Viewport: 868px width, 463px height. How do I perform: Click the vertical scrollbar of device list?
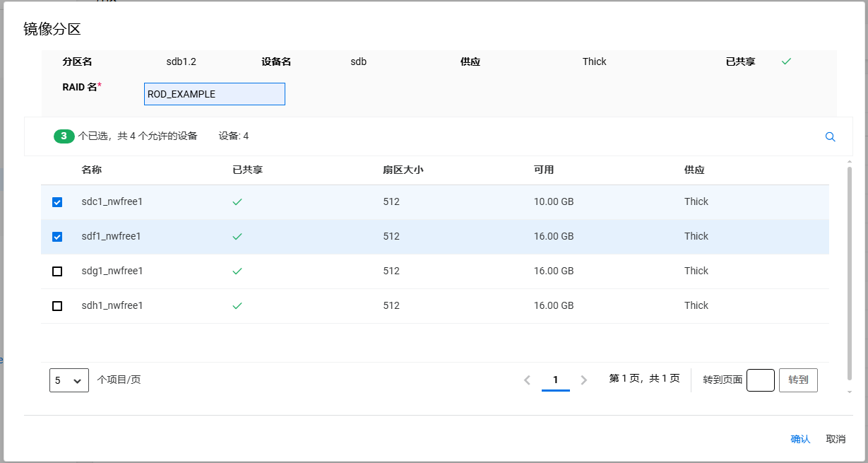tap(849, 276)
